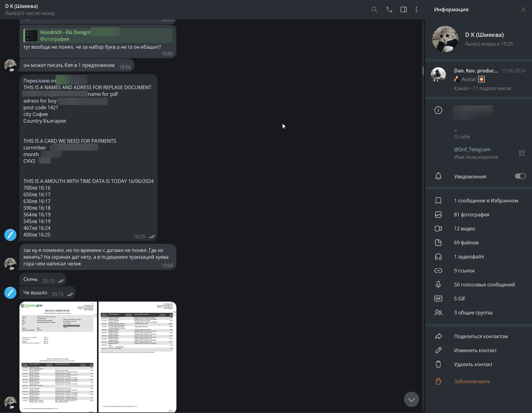The width and height of the screenshot is (532, 413).
Task: Close the Информация panel
Action: [x=523, y=10]
